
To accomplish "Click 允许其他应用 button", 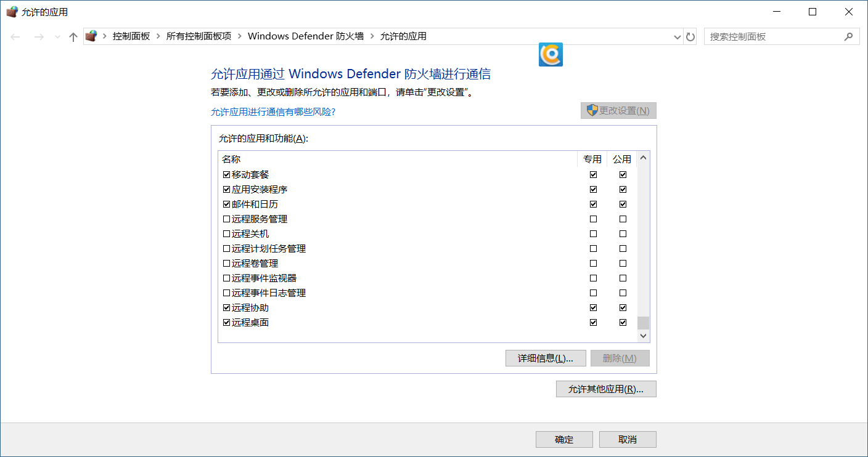I will click(606, 389).
